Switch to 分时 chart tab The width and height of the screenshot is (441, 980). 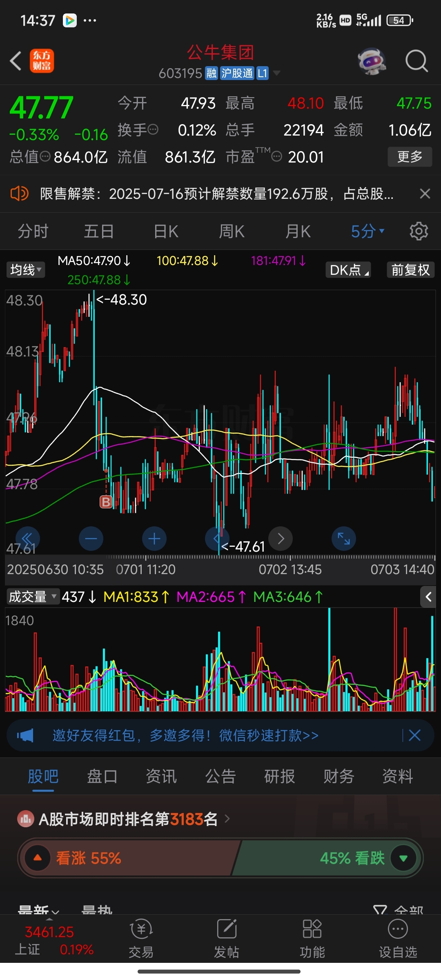pos(33,232)
